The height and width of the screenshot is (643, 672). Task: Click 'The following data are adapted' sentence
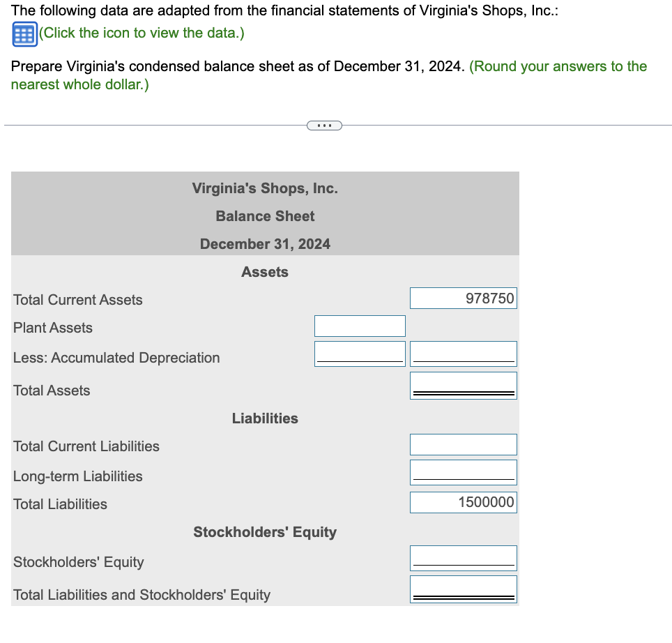(x=284, y=10)
